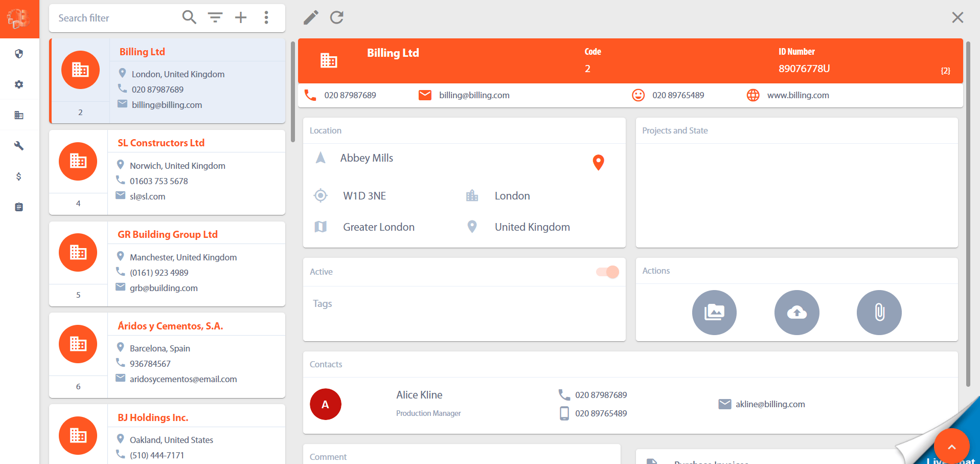Click the refresh icon in toolbar
980x464 pixels.
tap(336, 18)
